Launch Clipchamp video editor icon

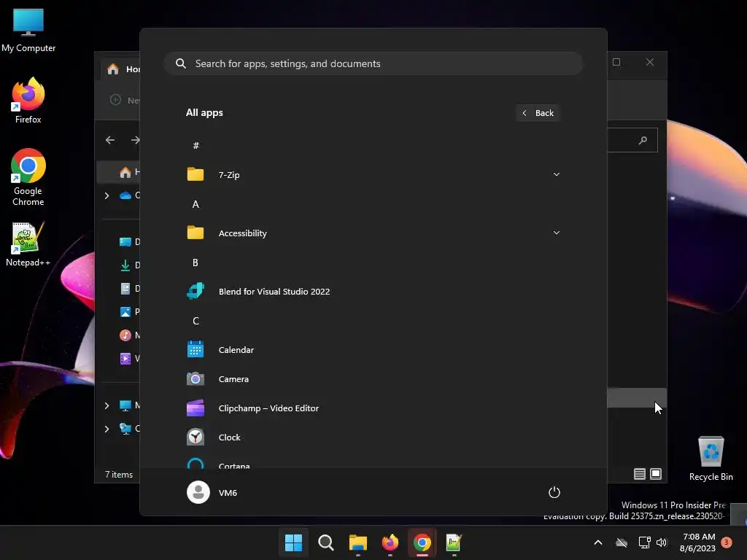click(x=196, y=408)
